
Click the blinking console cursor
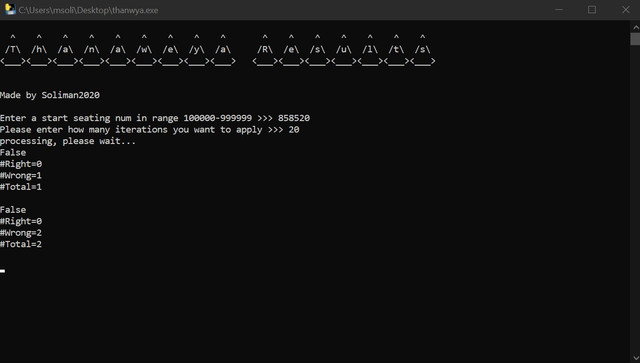tap(2, 271)
